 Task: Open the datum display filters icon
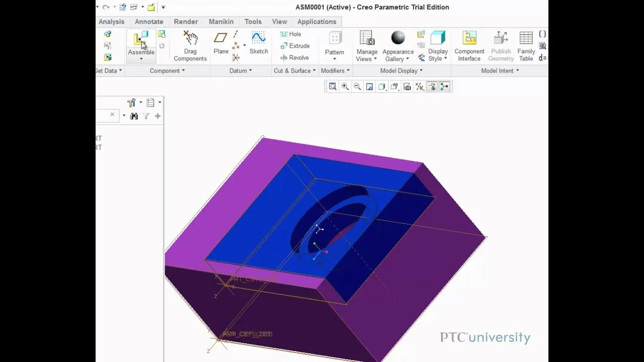tap(420, 86)
